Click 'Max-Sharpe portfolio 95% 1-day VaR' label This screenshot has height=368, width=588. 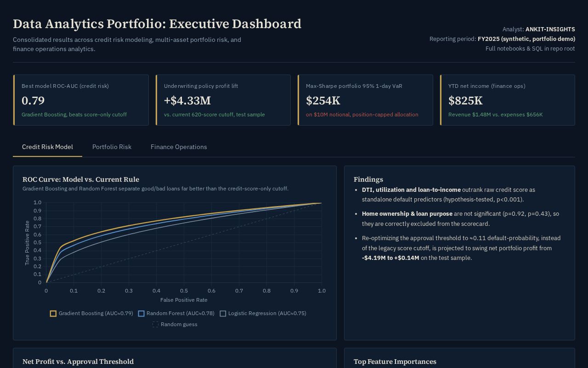click(354, 86)
